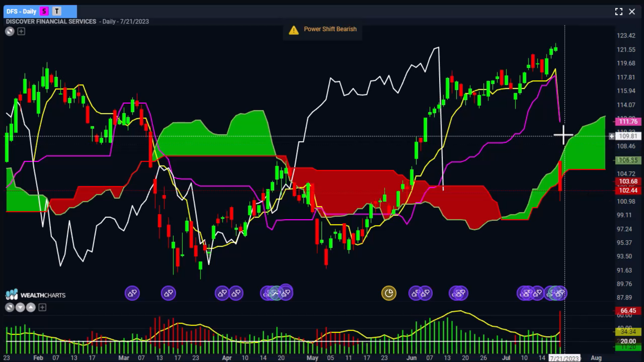Click the Jul label on the time axis

tap(506, 358)
